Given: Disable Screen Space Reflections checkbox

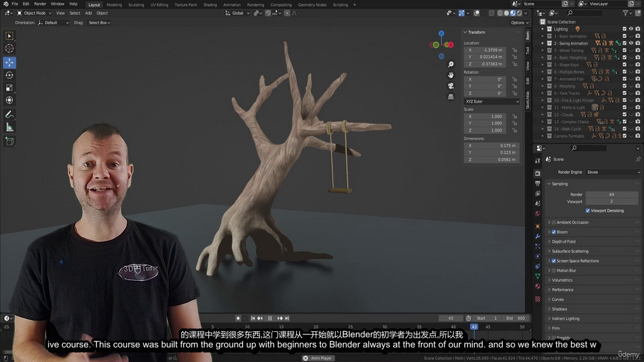Looking at the screenshot, I should (554, 261).
